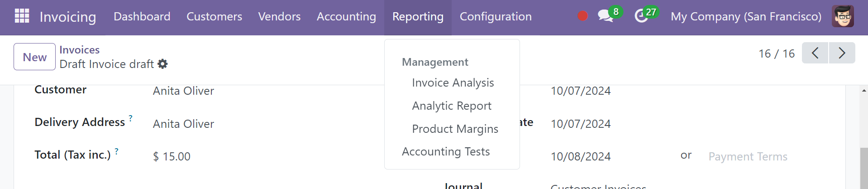Open the activities clock icon
The height and width of the screenshot is (189, 868).
click(641, 16)
